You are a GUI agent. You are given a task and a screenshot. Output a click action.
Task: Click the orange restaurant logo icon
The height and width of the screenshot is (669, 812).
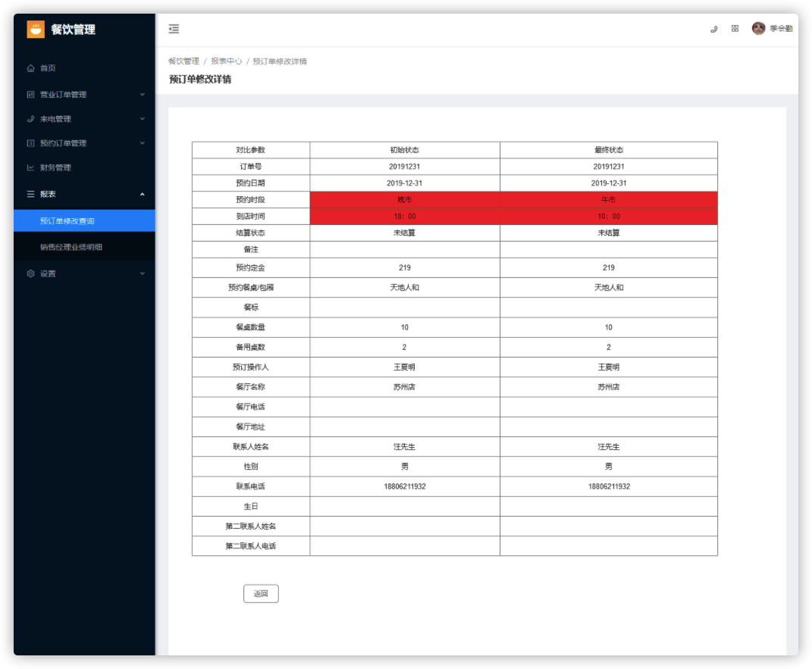coord(35,30)
